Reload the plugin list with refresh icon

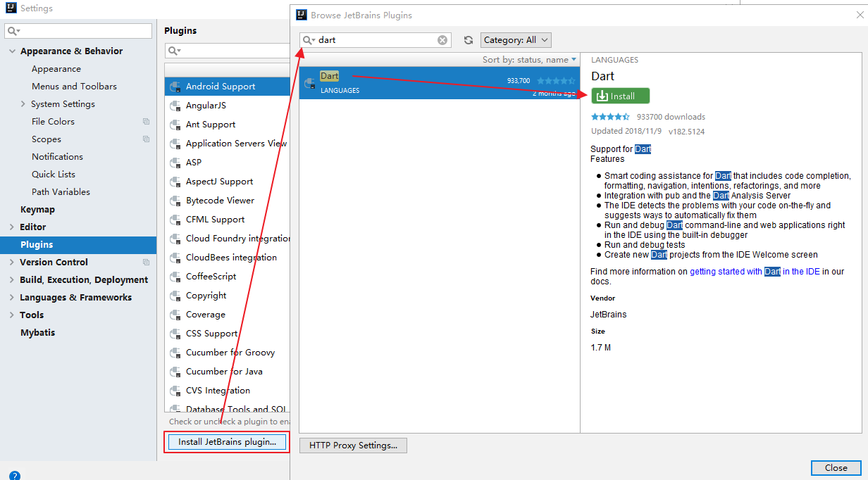[x=469, y=40]
